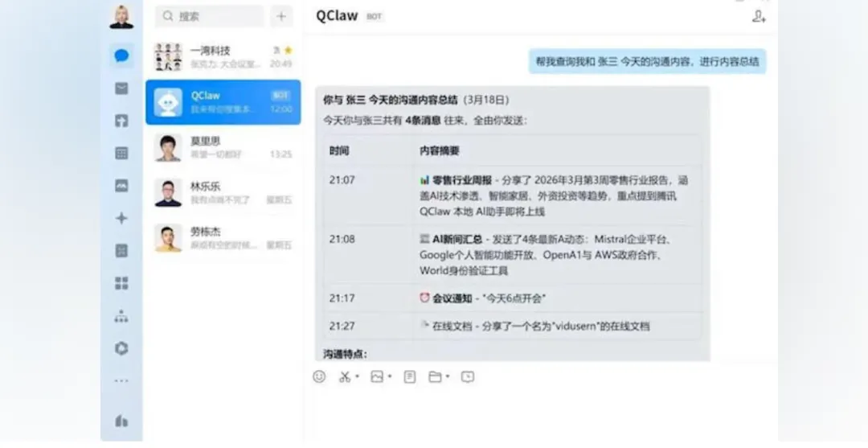Click the QClaw chat title
Viewport: 868px width, 448px height.
click(337, 16)
